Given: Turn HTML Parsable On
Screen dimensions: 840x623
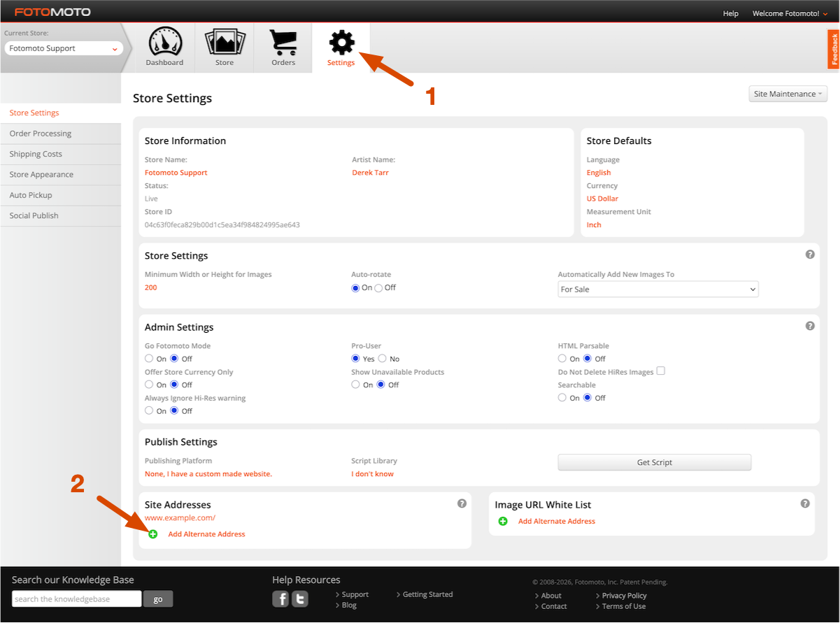Looking at the screenshot, I should (x=562, y=359).
